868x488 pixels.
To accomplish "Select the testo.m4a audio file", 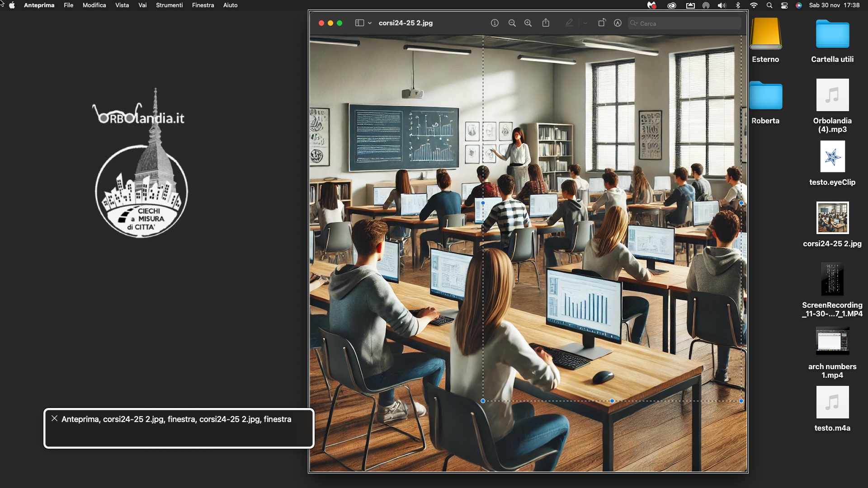I will (x=832, y=402).
